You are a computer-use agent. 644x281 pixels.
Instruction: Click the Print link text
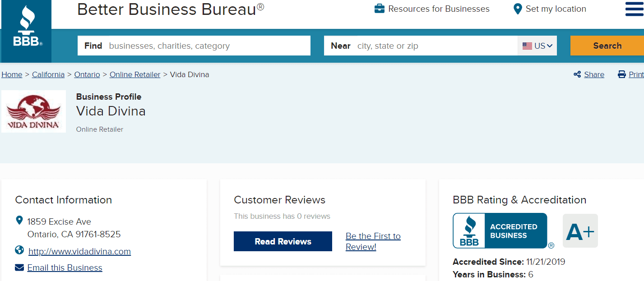(x=636, y=74)
